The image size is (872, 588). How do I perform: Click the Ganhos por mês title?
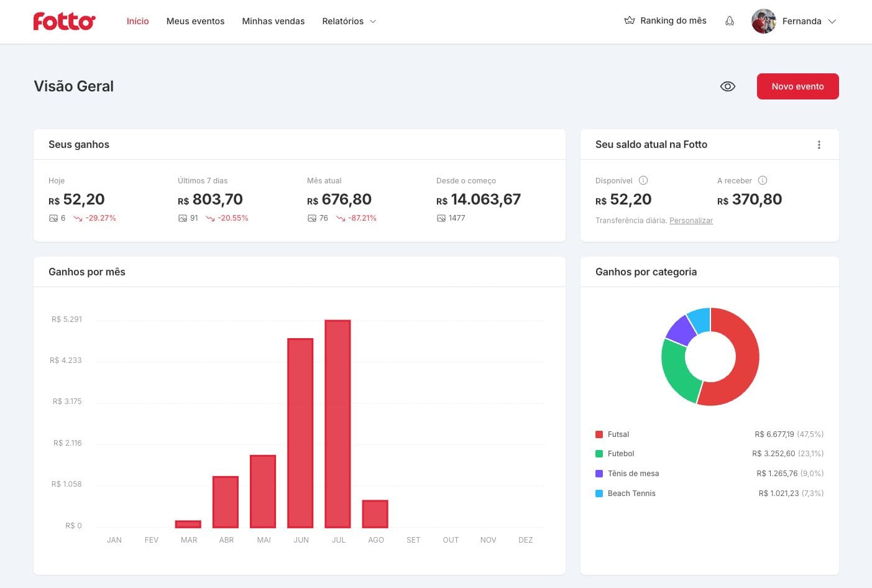pos(87,272)
